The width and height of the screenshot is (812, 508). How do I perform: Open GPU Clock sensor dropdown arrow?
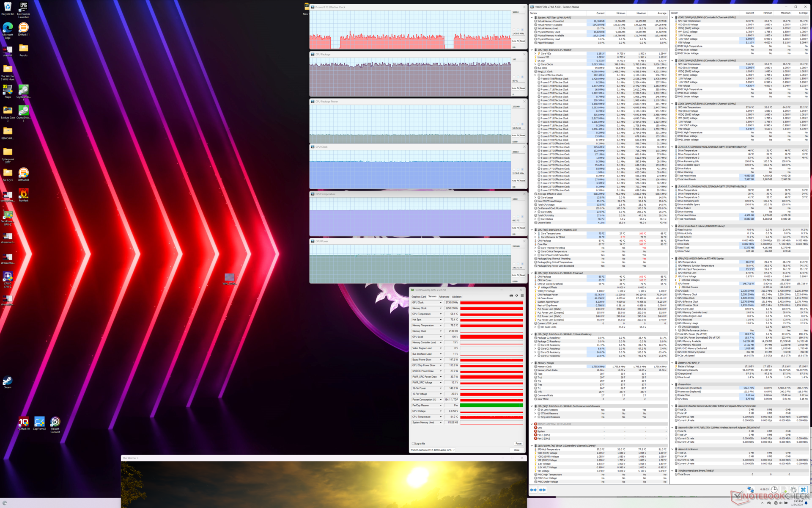[440, 303]
